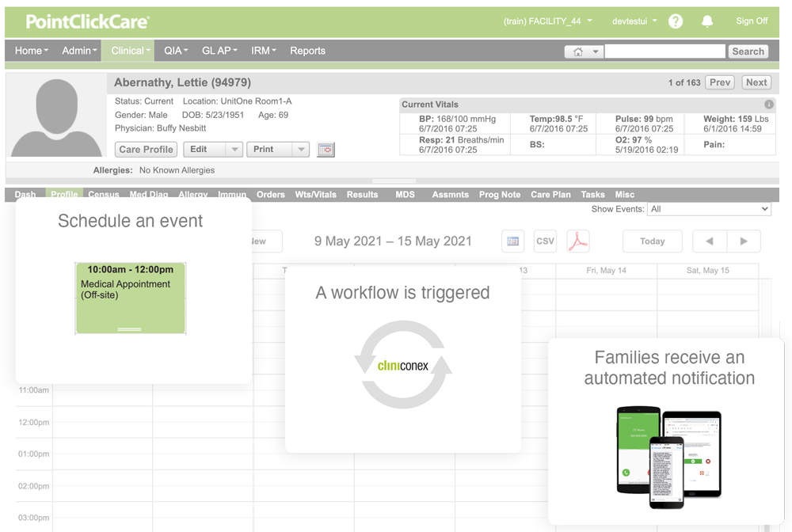Click resident name Abernathy, Lettie (94979)

(182, 82)
